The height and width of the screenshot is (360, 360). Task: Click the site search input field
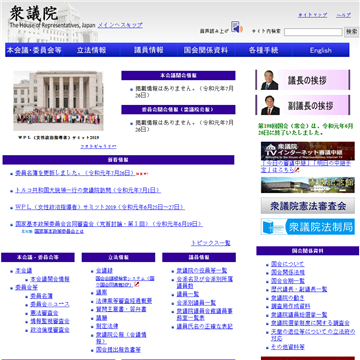point(313,32)
